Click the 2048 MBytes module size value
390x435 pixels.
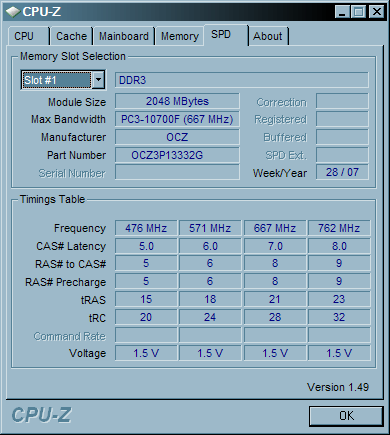[177, 101]
